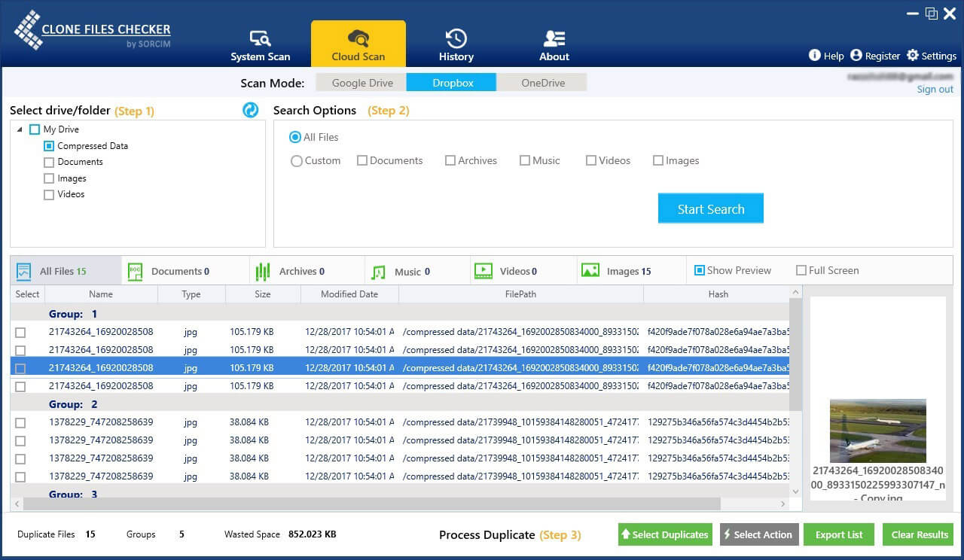Click the Videos 0 filter icon

[483, 270]
